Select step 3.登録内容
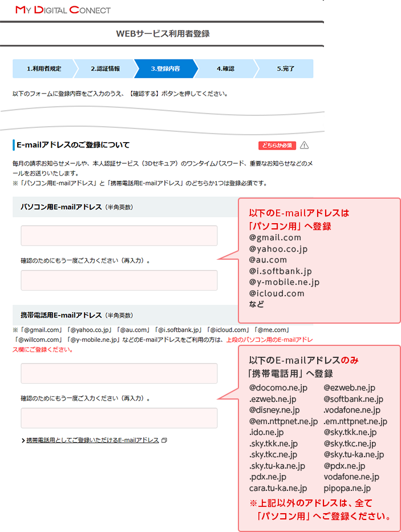The height and width of the screenshot is (532, 401). tap(165, 68)
